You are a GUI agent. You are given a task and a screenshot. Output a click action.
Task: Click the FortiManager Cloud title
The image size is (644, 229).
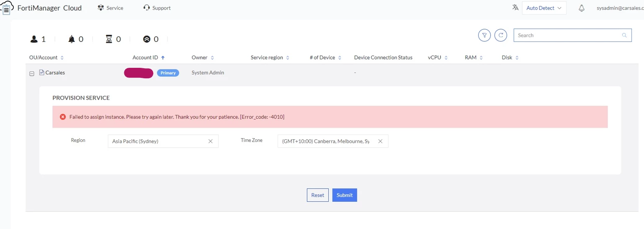tap(49, 8)
